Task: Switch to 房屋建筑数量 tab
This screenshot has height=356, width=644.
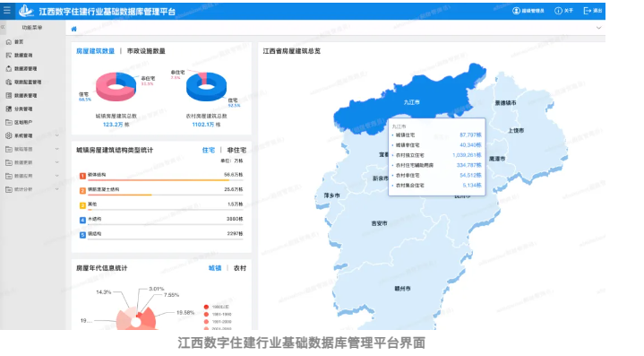Action: [x=95, y=51]
